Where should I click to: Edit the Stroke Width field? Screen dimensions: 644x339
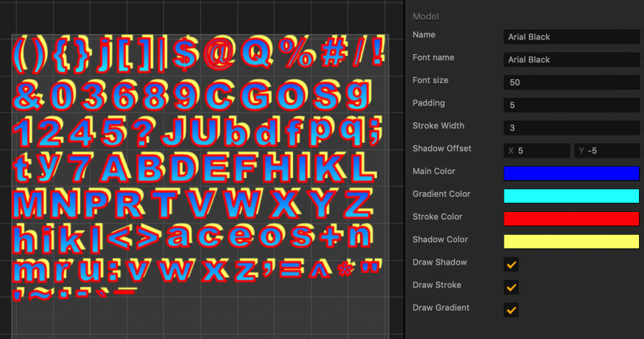571,128
